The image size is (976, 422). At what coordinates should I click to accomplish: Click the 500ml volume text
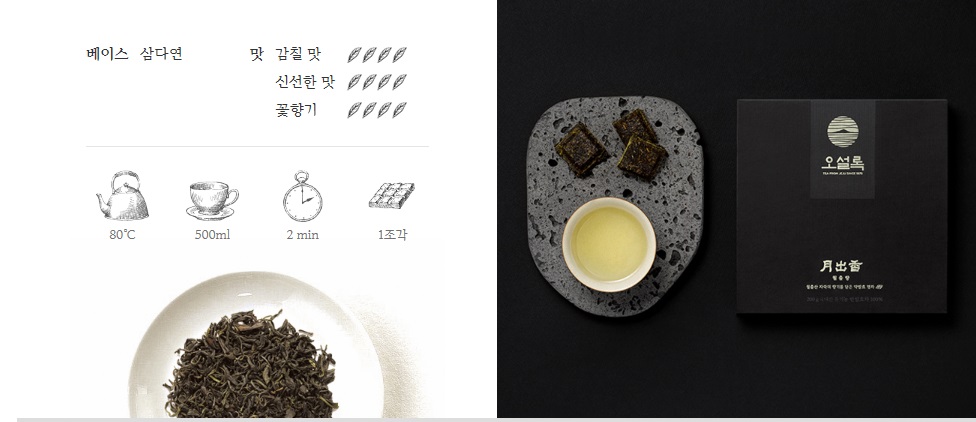point(212,235)
